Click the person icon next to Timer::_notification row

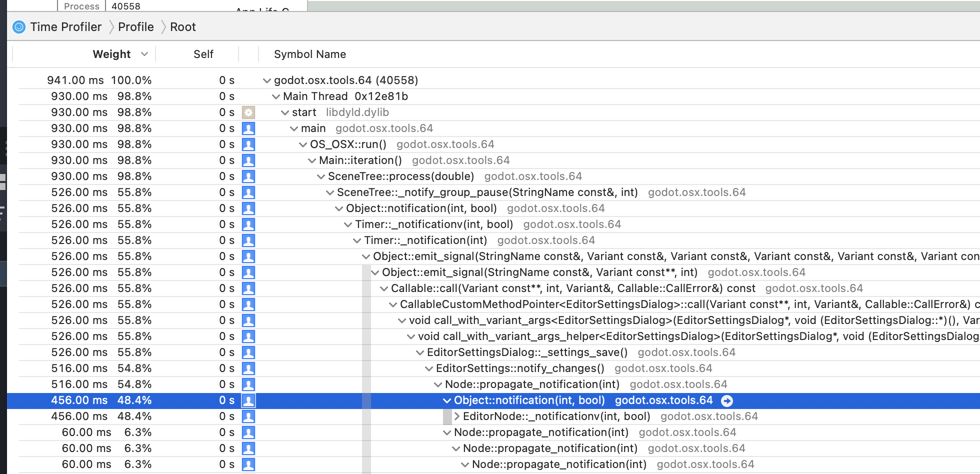pos(248,240)
